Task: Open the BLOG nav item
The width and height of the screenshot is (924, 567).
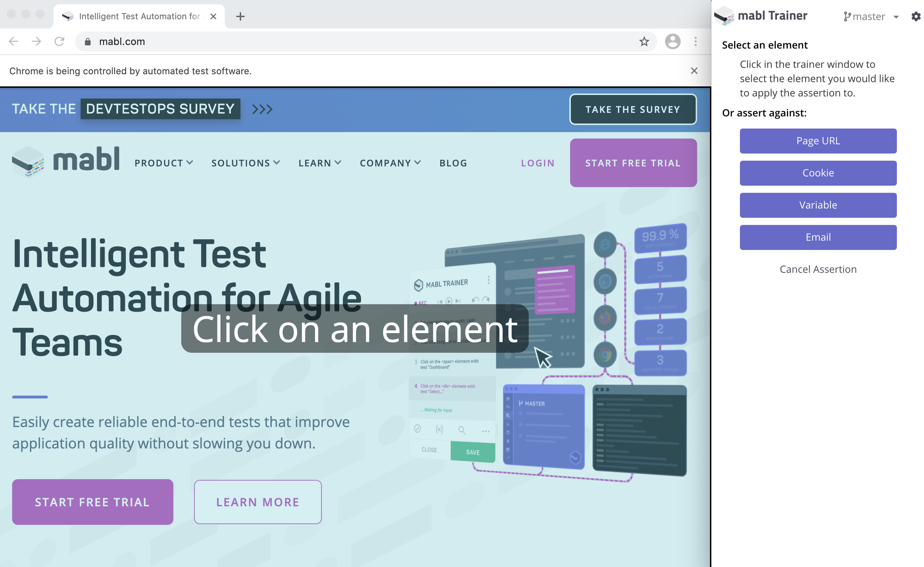Action: [453, 163]
